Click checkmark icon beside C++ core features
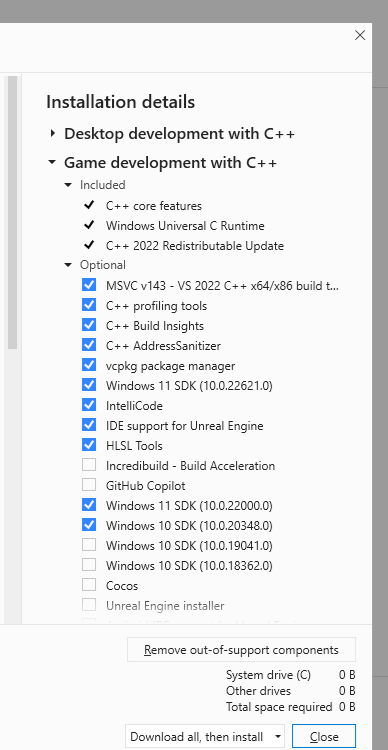388x750 pixels. pyautogui.click(x=89, y=205)
